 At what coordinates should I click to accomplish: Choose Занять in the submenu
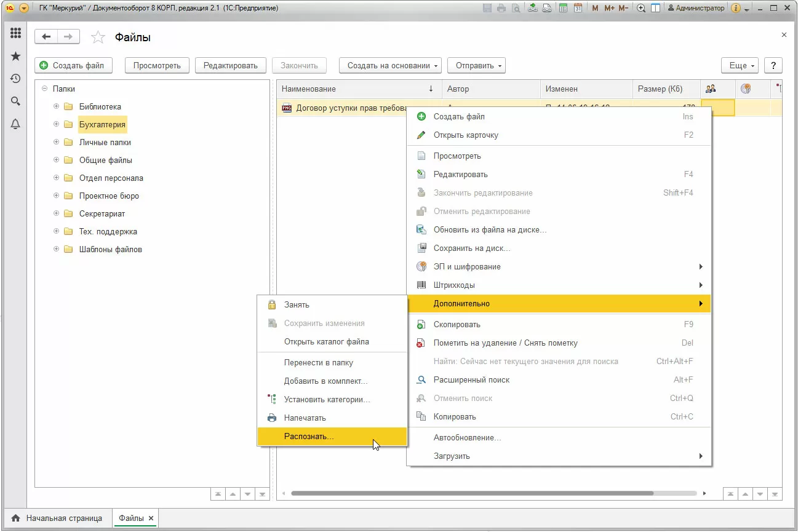332,304
